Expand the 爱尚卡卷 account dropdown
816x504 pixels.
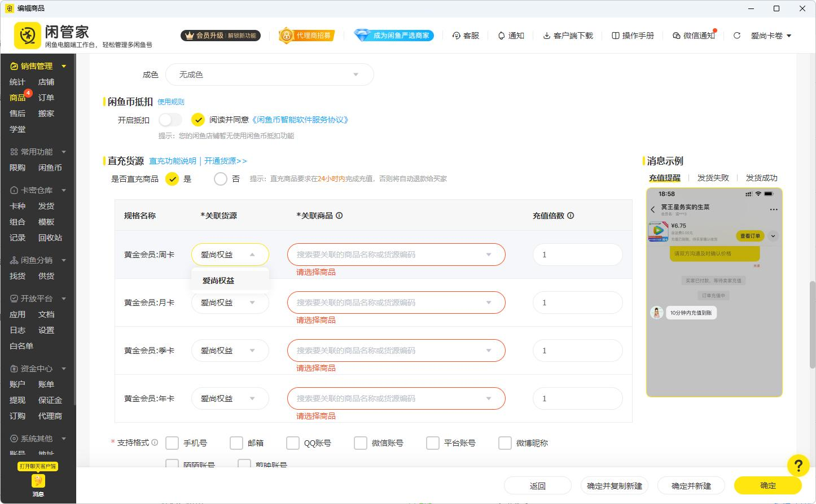click(771, 35)
